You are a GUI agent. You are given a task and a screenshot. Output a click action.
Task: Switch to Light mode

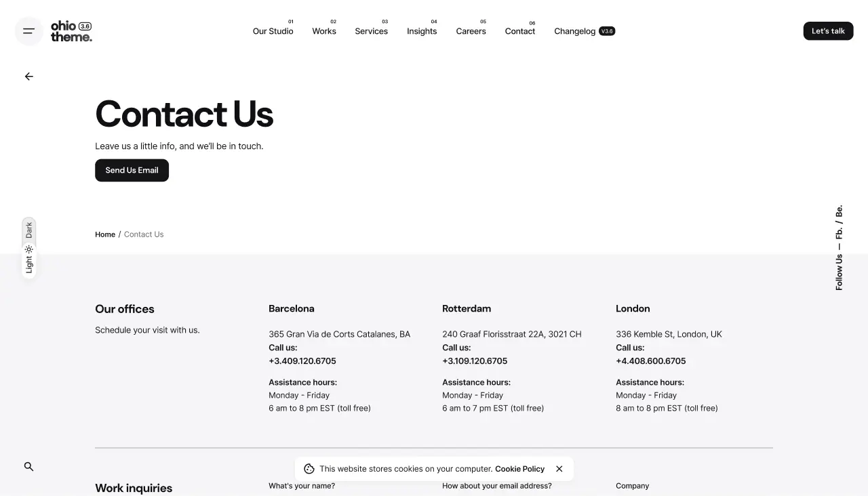[28, 265]
